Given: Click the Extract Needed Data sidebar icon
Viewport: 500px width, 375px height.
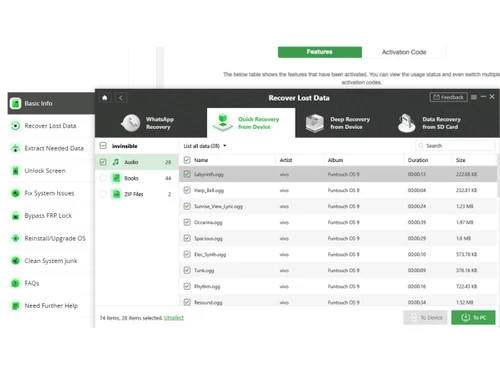Looking at the screenshot, I should (15, 148).
